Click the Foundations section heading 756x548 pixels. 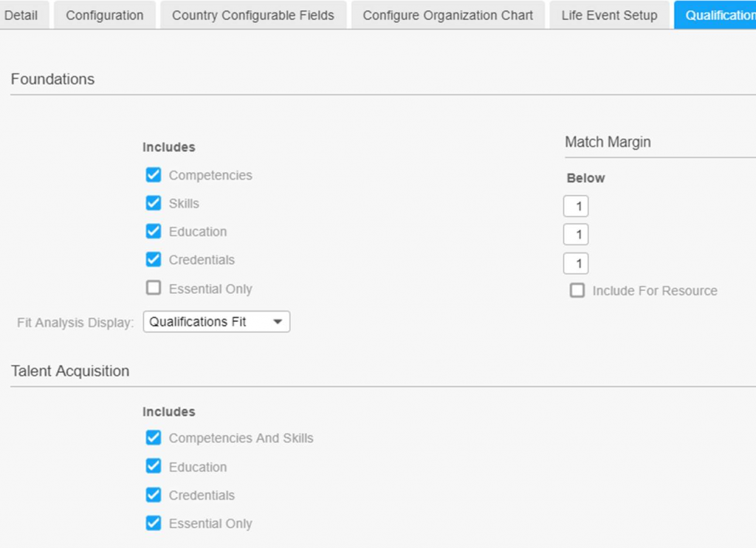(52, 79)
